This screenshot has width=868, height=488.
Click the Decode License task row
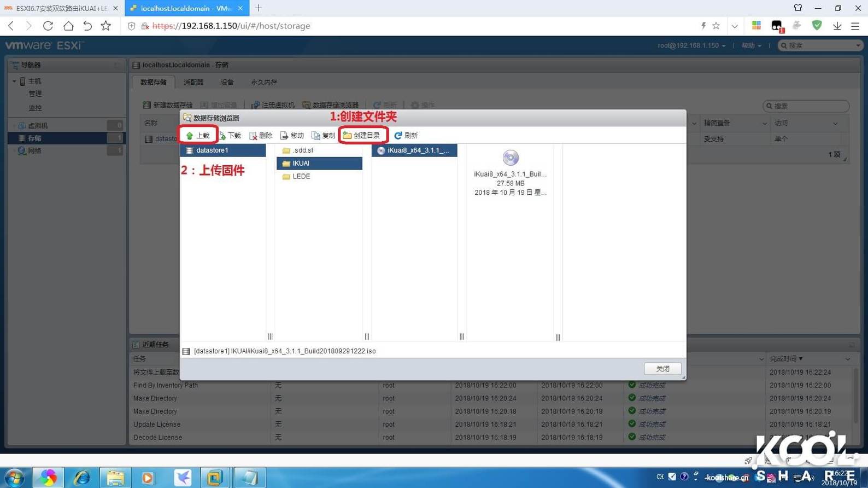pyautogui.click(x=492, y=437)
